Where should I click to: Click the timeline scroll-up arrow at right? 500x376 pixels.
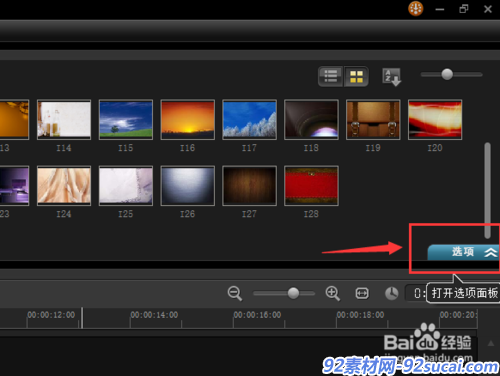pos(490,343)
